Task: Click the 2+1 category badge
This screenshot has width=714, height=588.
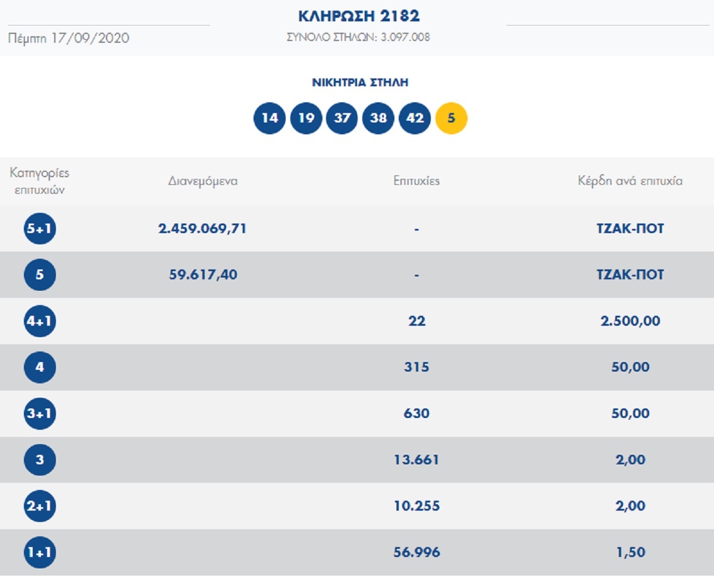Action: 40,507
